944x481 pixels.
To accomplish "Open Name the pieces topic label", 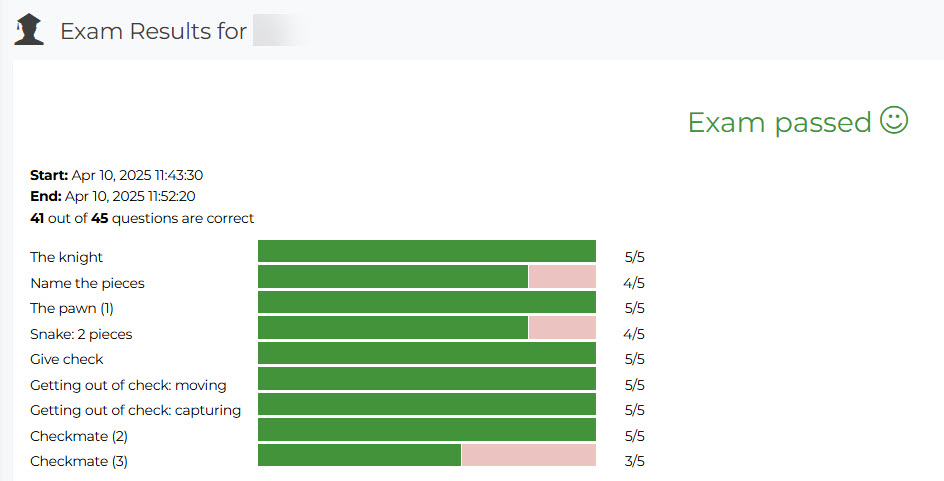I will [x=87, y=283].
